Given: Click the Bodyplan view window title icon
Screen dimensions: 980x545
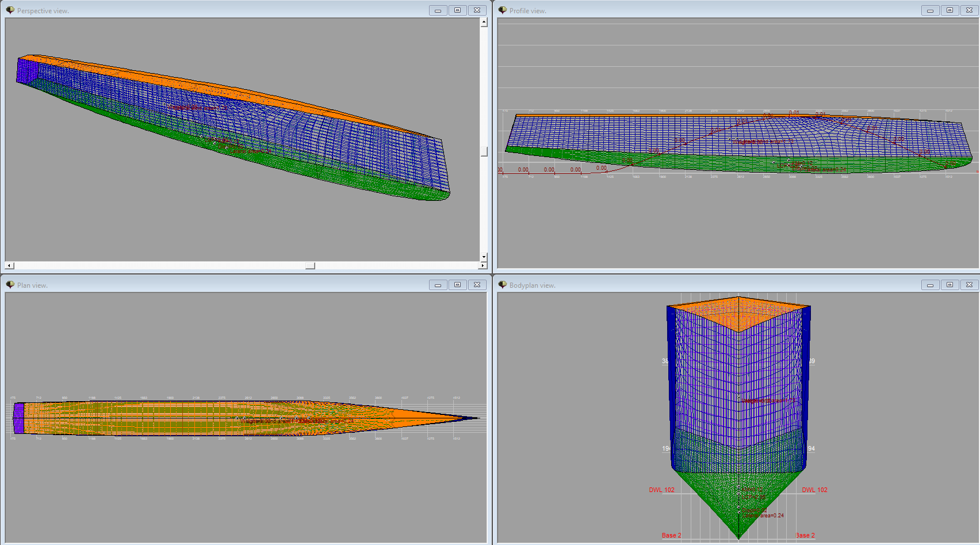Looking at the screenshot, I should (x=502, y=285).
